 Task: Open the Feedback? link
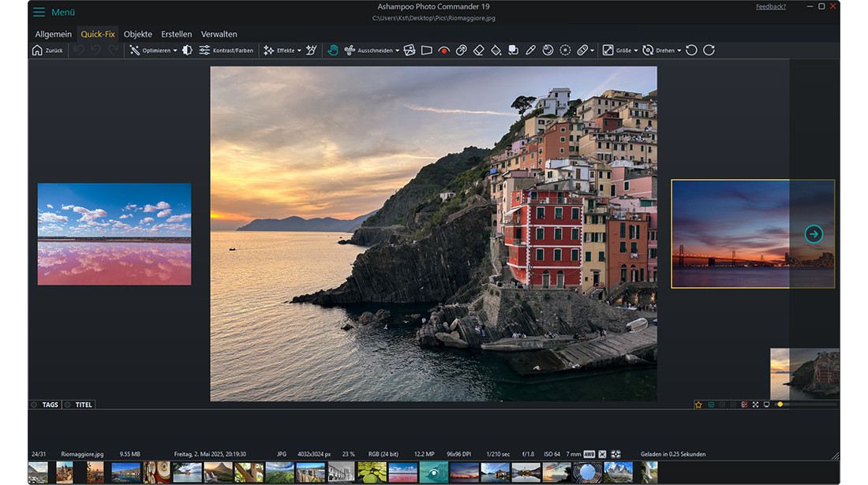tap(771, 6)
